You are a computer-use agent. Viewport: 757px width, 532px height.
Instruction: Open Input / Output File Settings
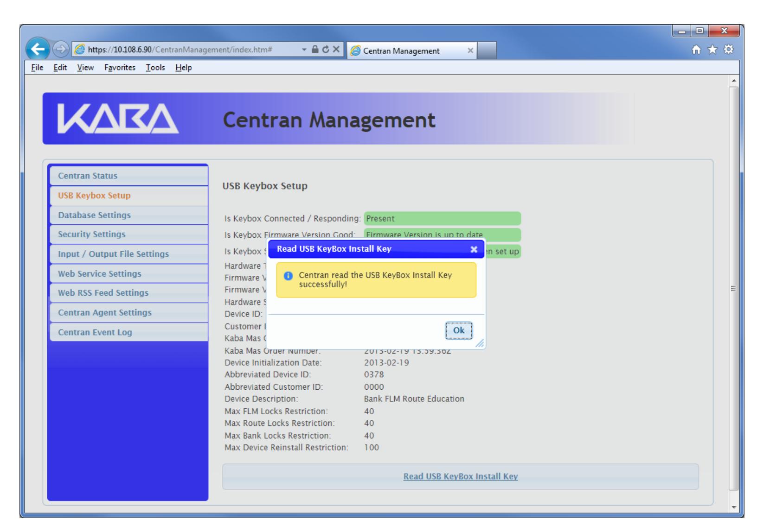pos(128,254)
